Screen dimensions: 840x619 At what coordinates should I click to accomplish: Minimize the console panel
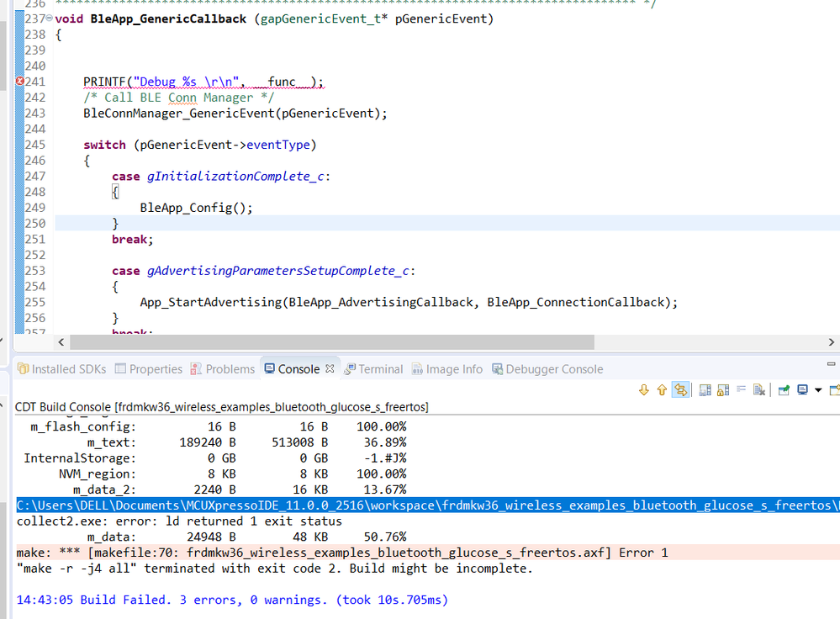tap(831, 364)
